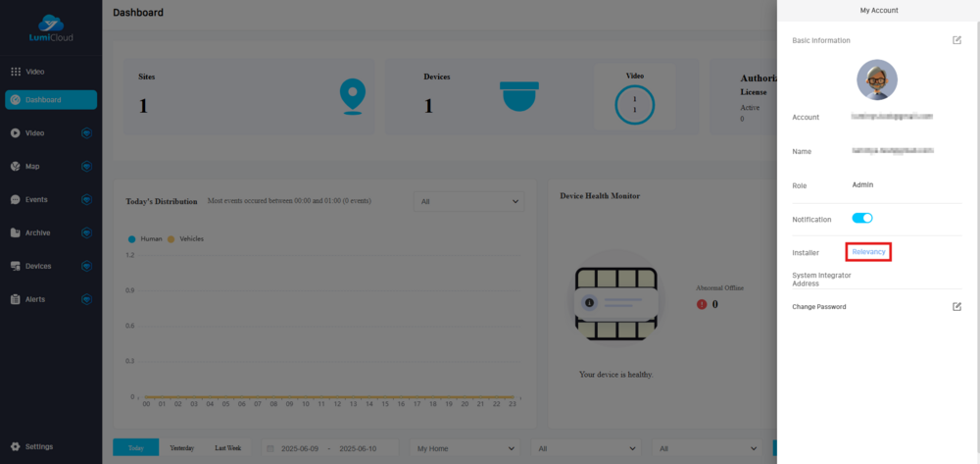Open the My Home site dropdown
Screen dimensions: 980x464
pyautogui.click(x=465, y=448)
